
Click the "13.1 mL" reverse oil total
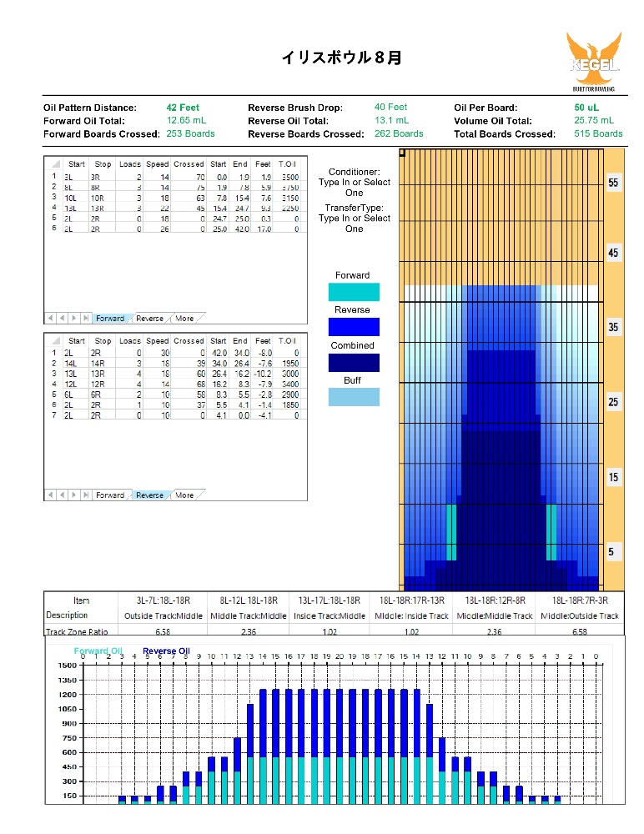coord(392,120)
